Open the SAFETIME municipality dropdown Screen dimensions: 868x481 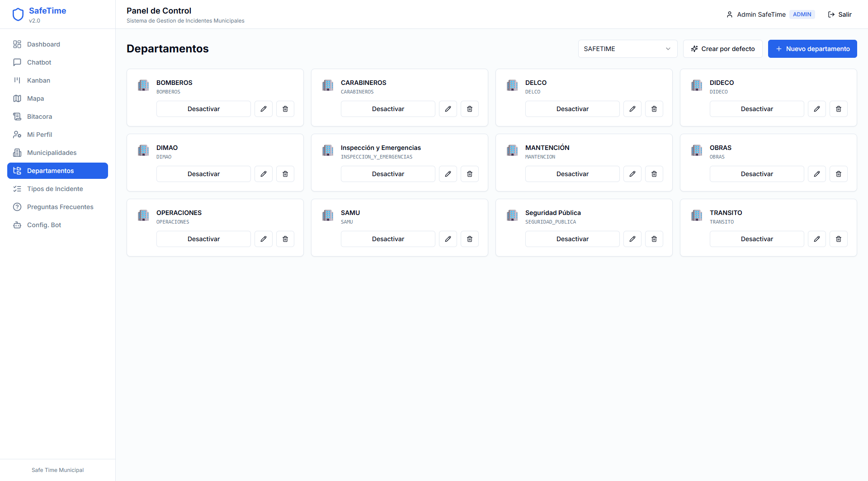(627, 49)
